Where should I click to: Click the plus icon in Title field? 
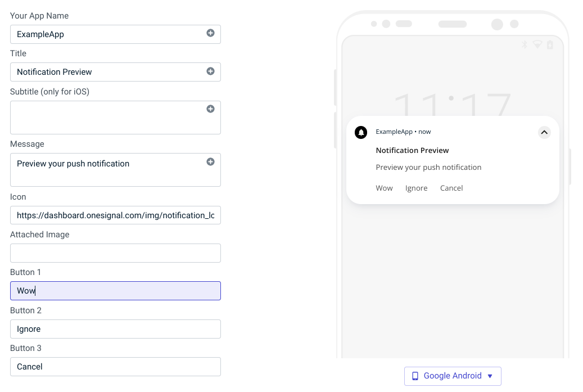(x=210, y=71)
